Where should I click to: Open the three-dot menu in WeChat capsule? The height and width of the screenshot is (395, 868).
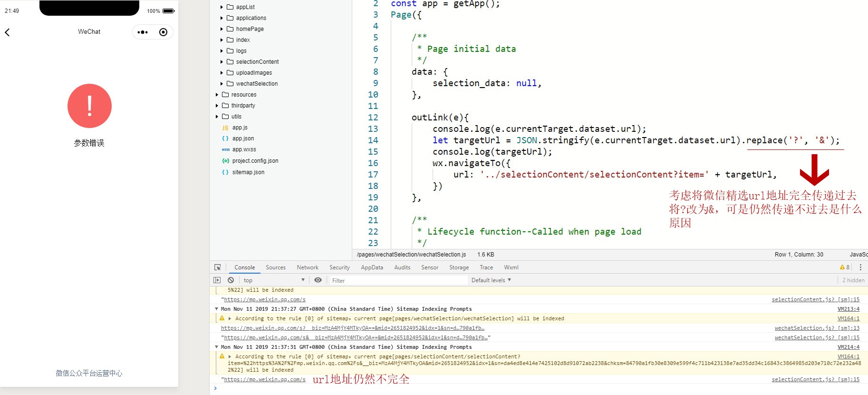143,32
